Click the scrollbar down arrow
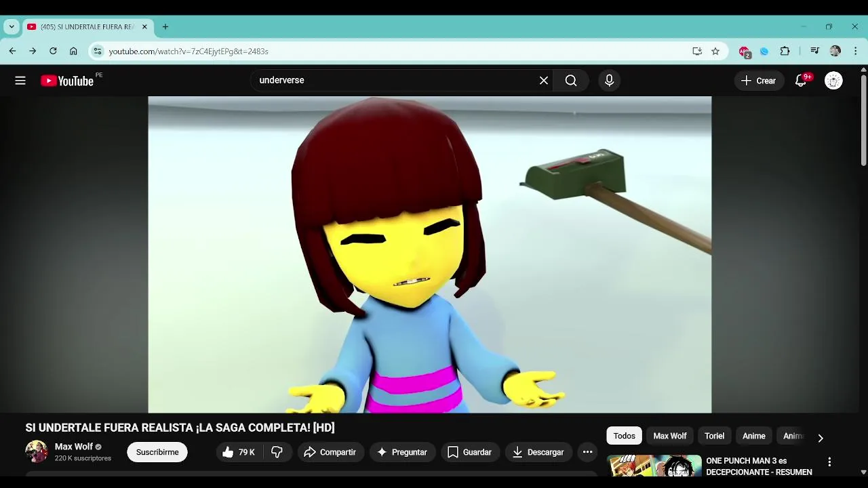 pyautogui.click(x=863, y=472)
